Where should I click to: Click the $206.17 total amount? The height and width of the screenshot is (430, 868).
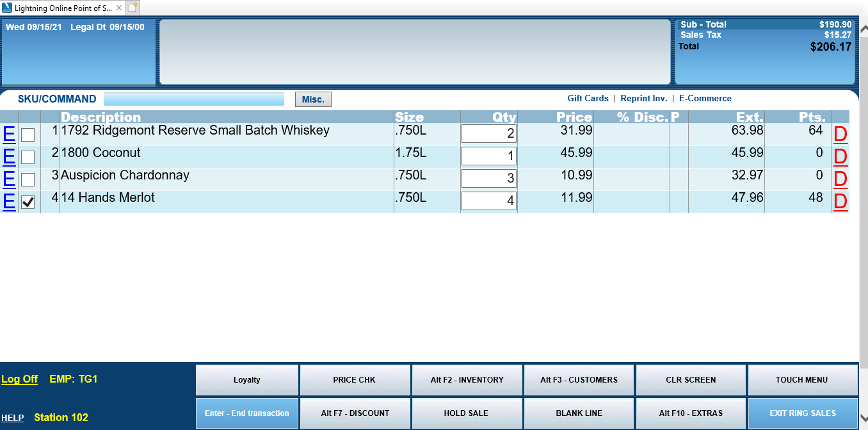[x=830, y=47]
